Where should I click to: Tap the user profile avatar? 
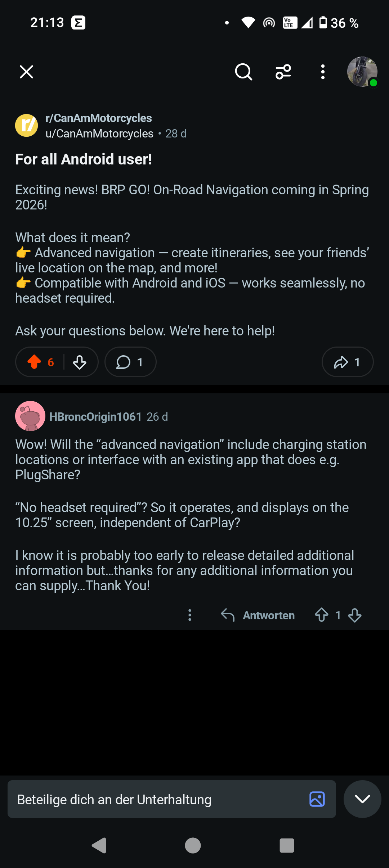click(x=362, y=72)
